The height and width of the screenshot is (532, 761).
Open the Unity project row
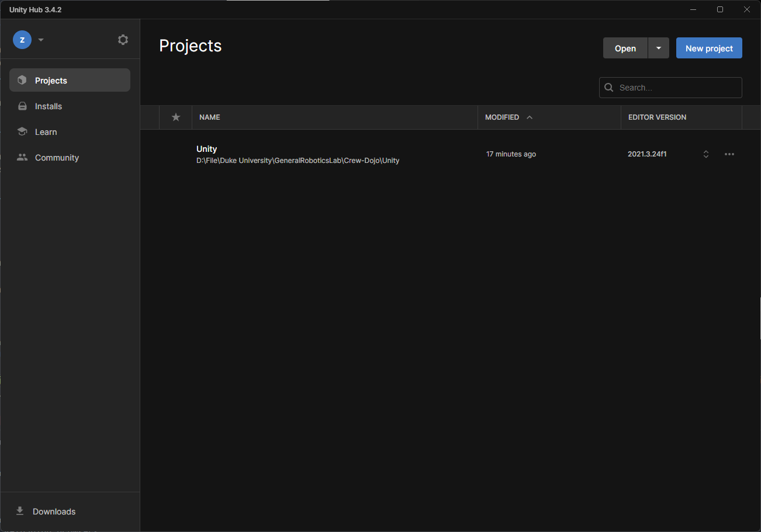(x=451, y=154)
